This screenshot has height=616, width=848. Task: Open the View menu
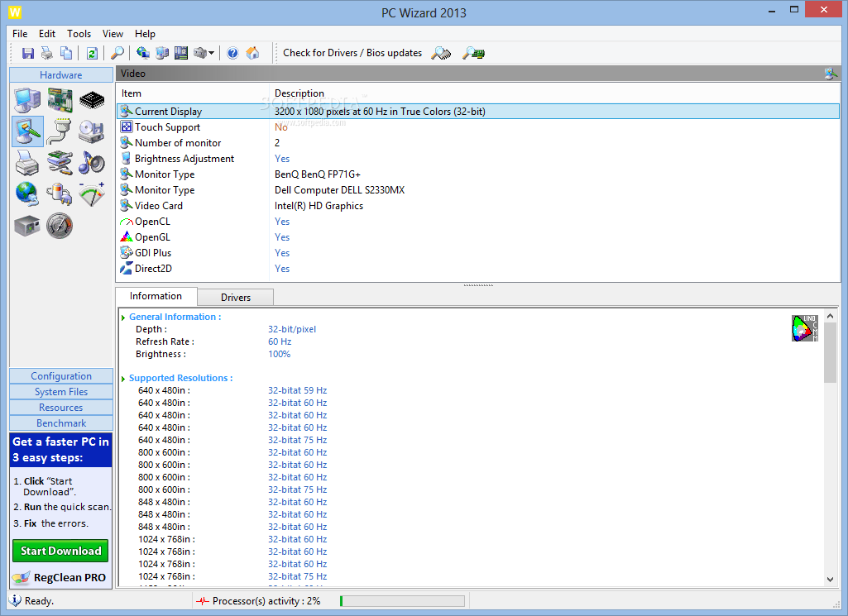click(x=113, y=34)
